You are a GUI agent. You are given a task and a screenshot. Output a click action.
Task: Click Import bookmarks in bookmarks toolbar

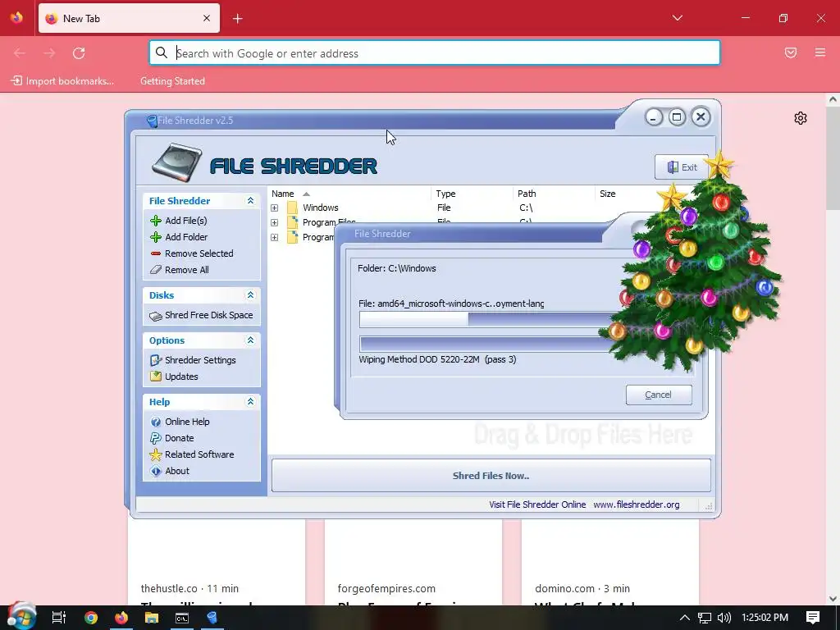tap(62, 81)
